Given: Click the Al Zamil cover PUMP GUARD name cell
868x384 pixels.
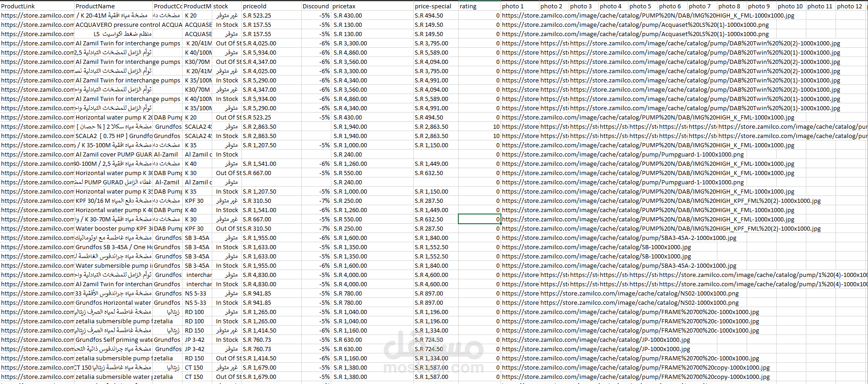Looking at the screenshot, I should tap(114, 154).
